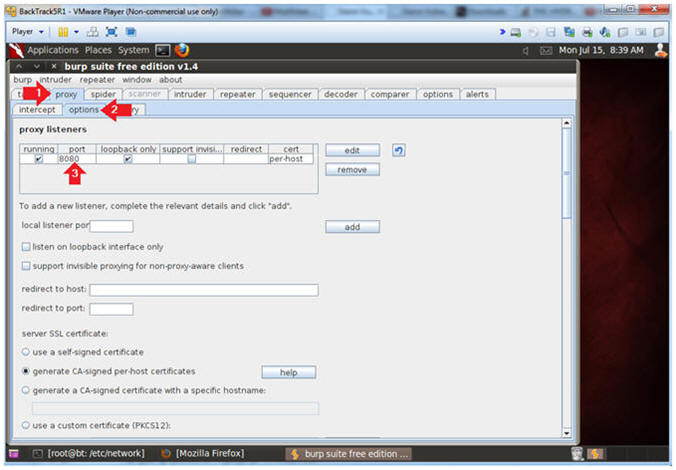The height and width of the screenshot is (470, 676).
Task: Click the edit button for proxy listeners
Action: (x=352, y=150)
